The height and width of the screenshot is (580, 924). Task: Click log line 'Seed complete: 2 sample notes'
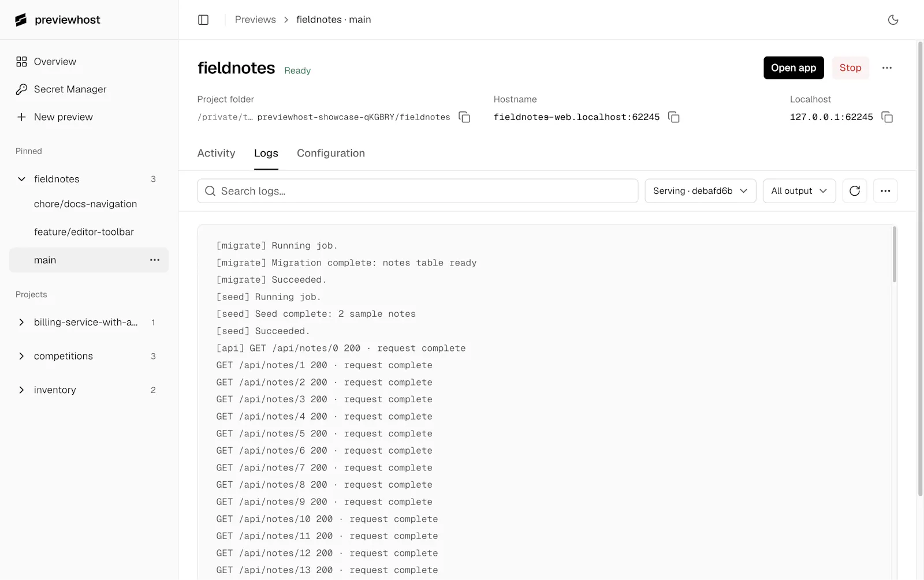[316, 314]
